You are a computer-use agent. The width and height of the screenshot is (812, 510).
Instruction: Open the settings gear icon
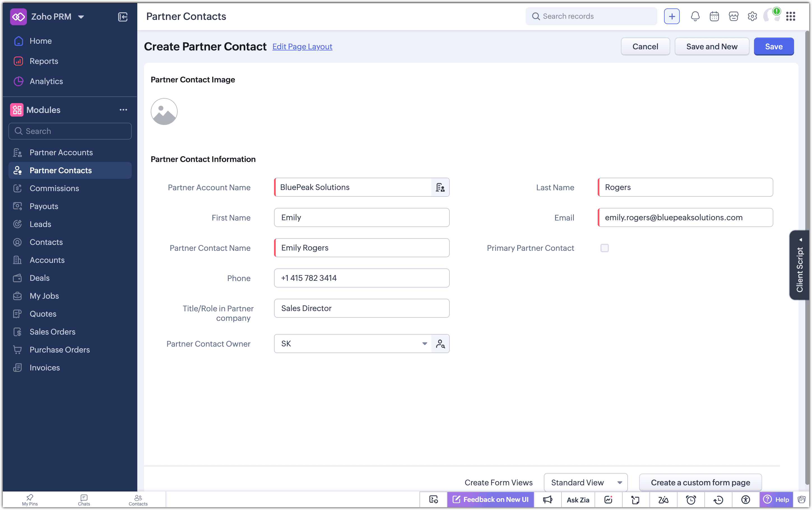click(752, 16)
